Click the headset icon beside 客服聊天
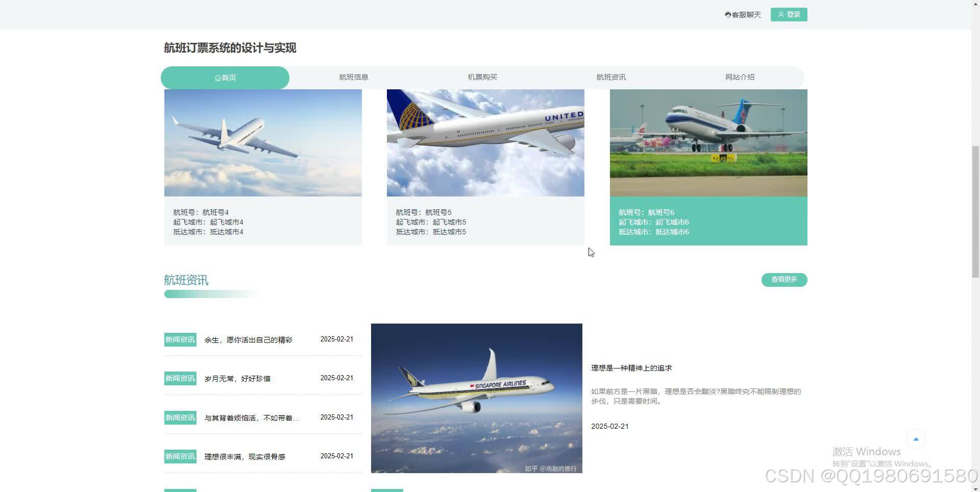This screenshot has width=980, height=492. (x=728, y=15)
